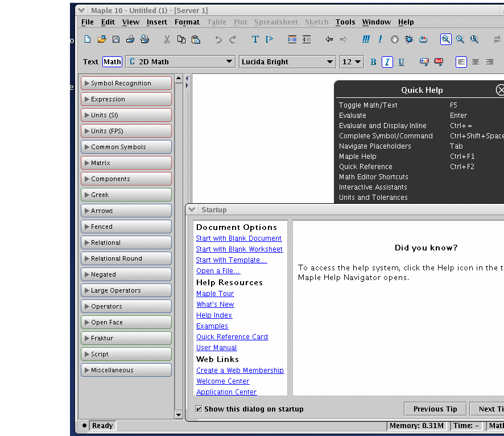Expand the Greek palette

tap(126, 195)
